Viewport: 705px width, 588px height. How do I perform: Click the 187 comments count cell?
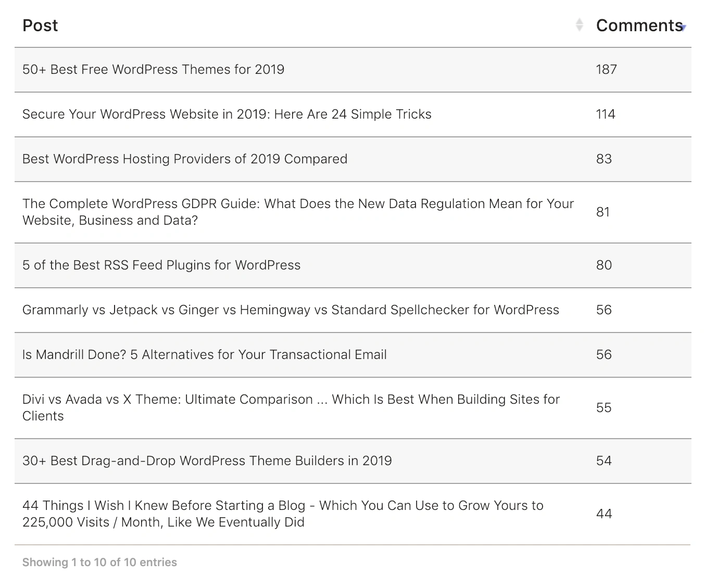click(606, 69)
